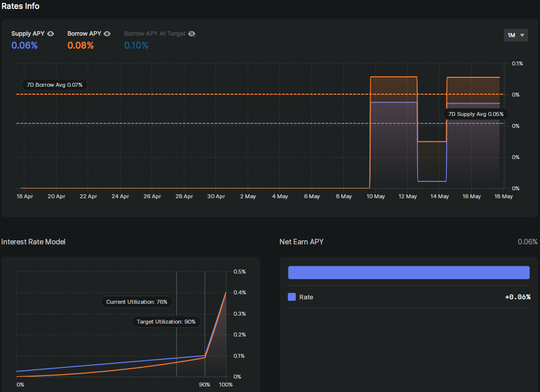Click the 0.5% rate model axis label
Image resolution: width=540 pixels, height=392 pixels.
click(x=240, y=272)
